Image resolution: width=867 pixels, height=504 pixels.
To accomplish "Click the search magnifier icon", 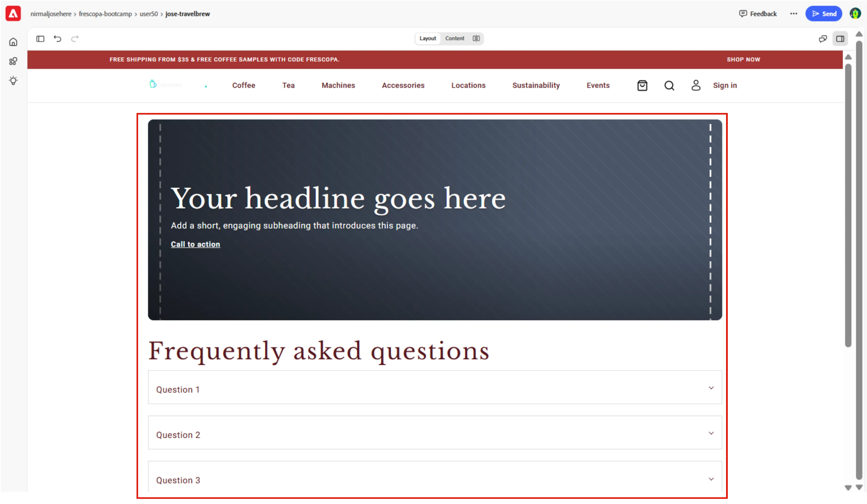I will pyautogui.click(x=669, y=86).
